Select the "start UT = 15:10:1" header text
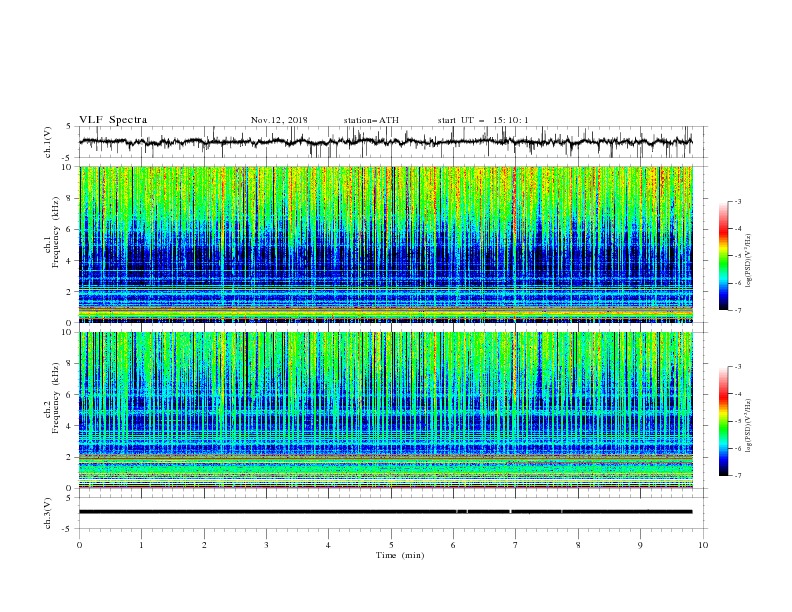Image resolution: width=792 pixels, height=612 pixels. 483,120
